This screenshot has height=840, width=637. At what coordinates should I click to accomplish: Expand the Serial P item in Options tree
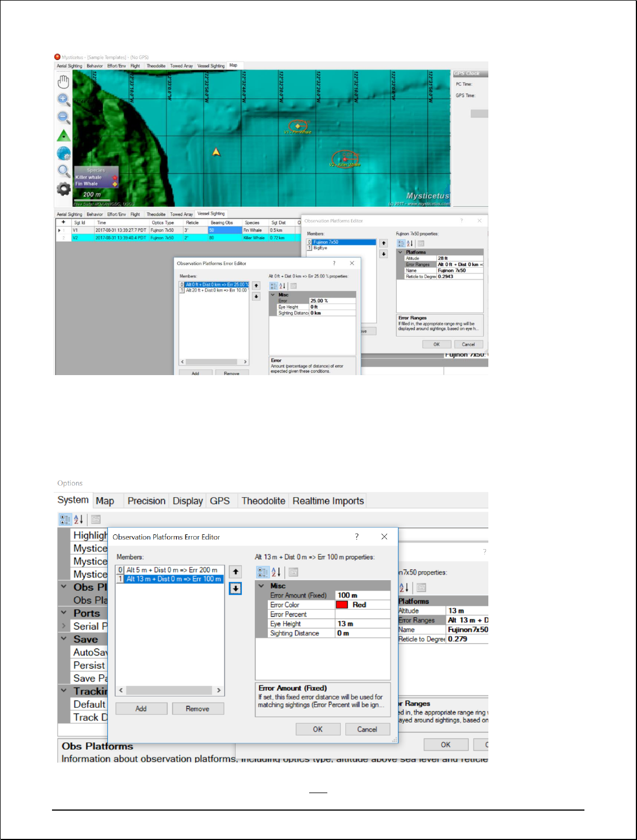pyautogui.click(x=64, y=626)
